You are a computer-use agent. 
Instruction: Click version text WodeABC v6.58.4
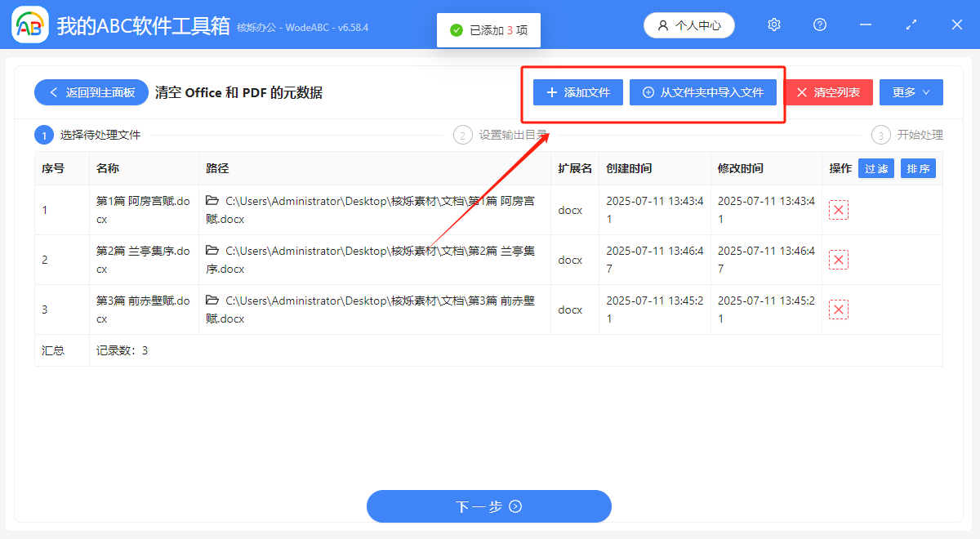click(327, 27)
